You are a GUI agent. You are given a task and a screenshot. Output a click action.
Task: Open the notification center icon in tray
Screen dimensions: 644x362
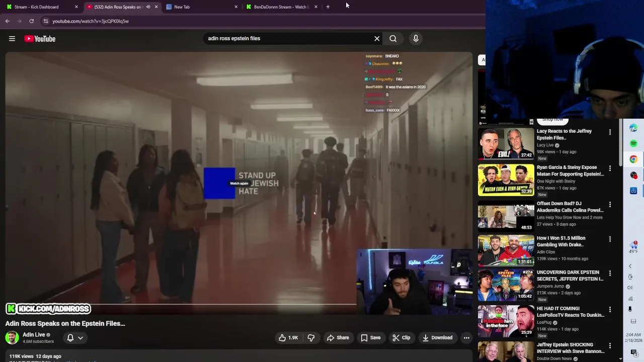[x=633, y=352]
